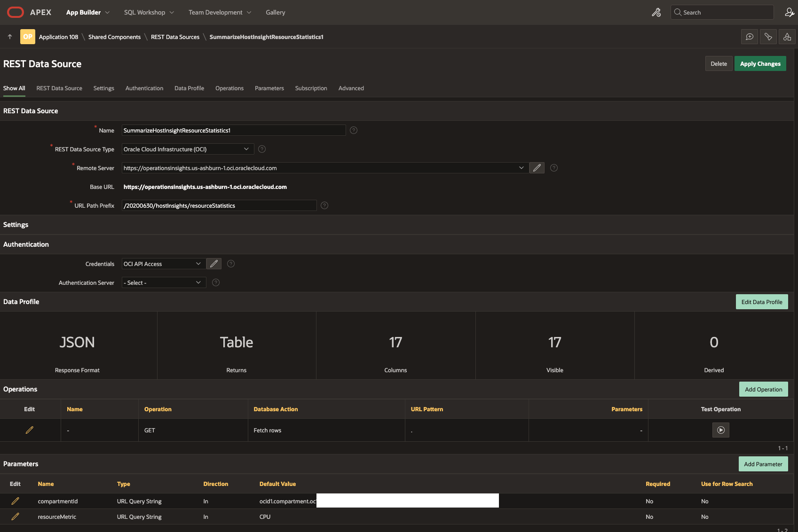Sort by Use for Row Search header
This screenshot has width=798, height=532.
(x=727, y=484)
